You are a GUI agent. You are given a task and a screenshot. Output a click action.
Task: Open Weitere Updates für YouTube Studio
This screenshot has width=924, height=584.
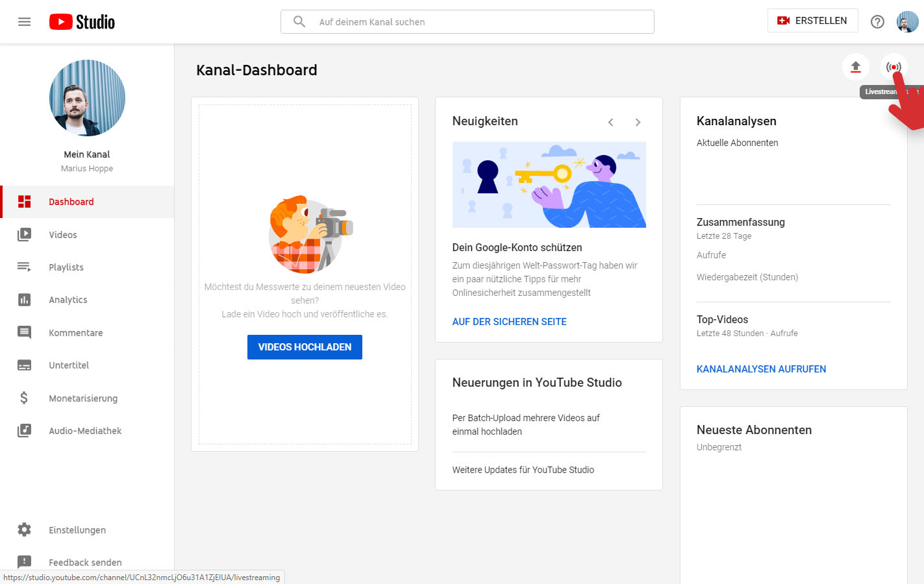pyautogui.click(x=523, y=470)
